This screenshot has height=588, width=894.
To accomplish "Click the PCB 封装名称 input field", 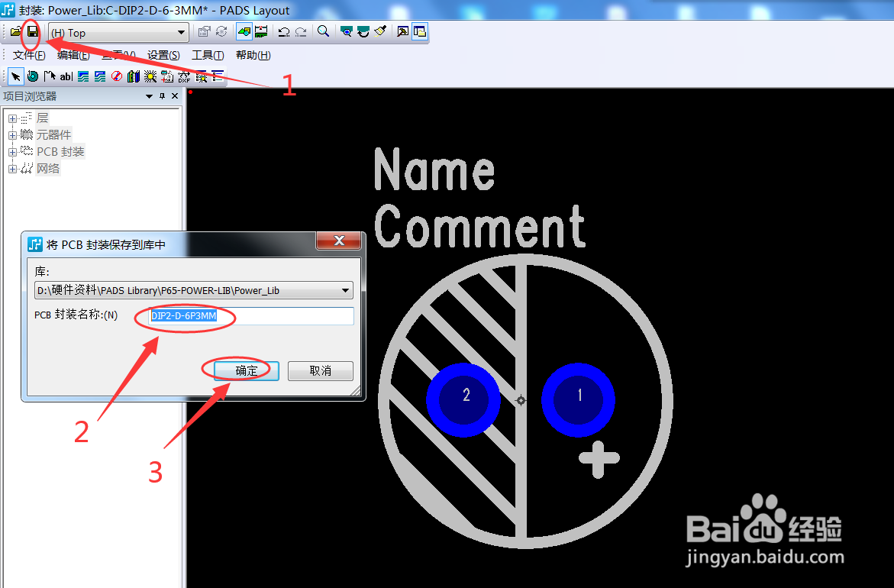I will pos(251,316).
